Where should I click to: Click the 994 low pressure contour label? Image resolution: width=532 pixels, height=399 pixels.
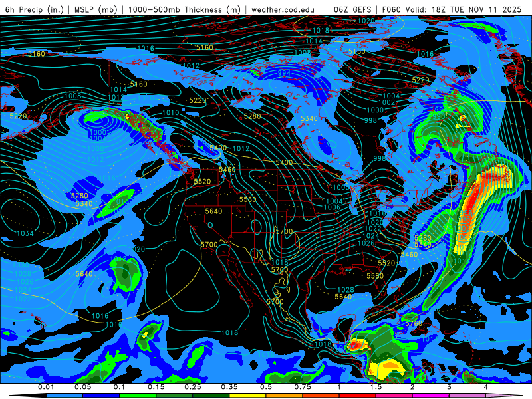(x=284, y=73)
